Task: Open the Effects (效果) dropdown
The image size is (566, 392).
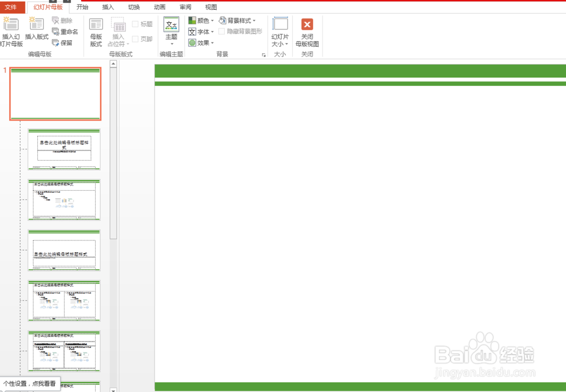Action: coord(201,43)
